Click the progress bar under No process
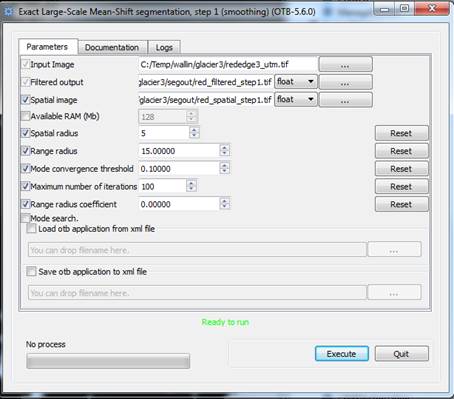 coord(108,361)
